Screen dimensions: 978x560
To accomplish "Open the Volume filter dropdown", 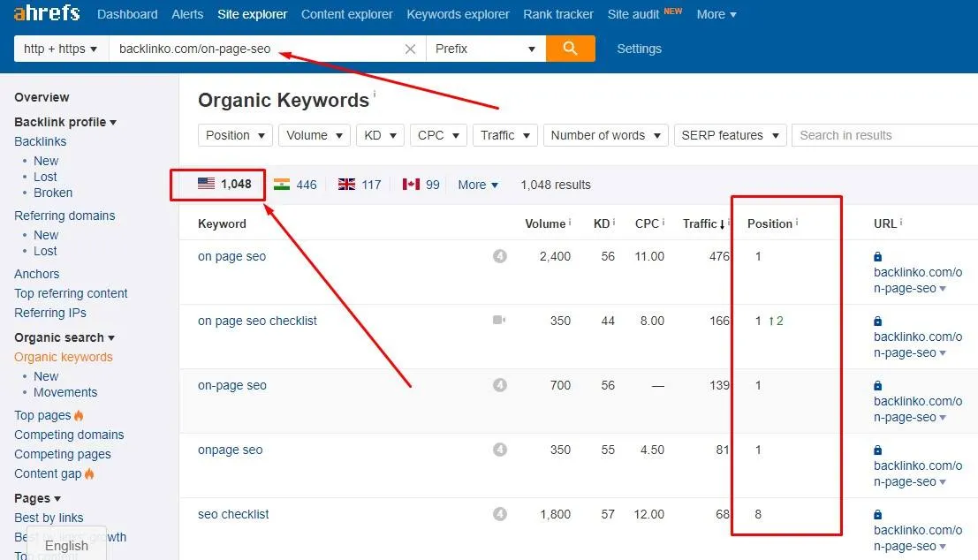I will pyautogui.click(x=315, y=135).
